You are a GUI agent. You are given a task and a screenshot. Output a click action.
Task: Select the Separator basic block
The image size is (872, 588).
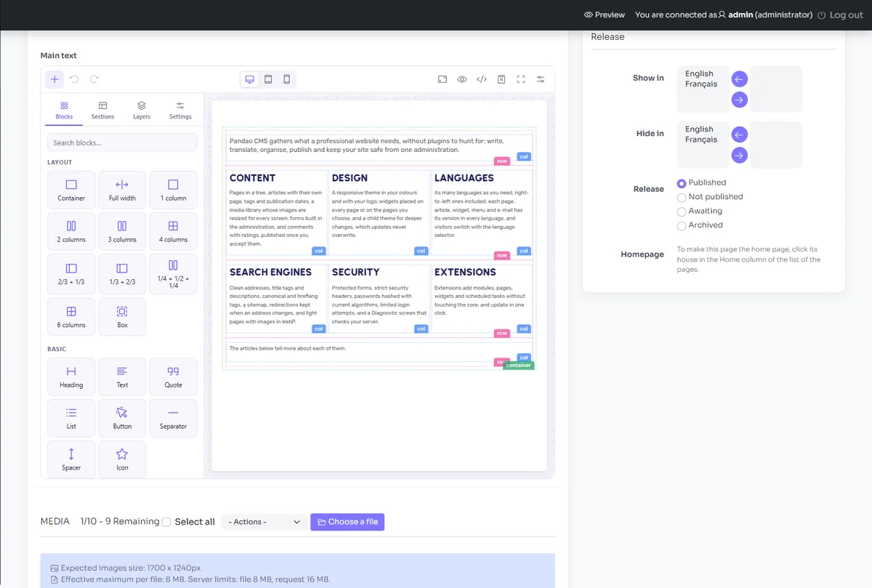pos(173,418)
